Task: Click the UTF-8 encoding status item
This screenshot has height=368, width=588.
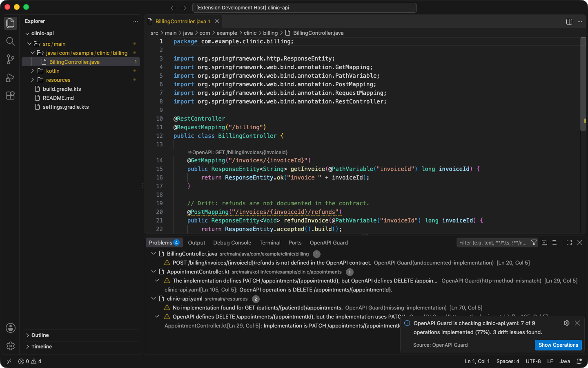Action: 533,361
